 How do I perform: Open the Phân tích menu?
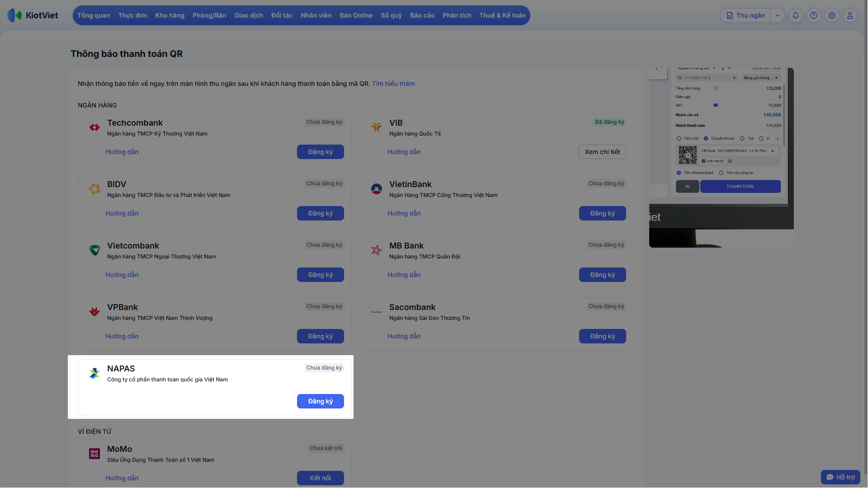click(x=457, y=15)
